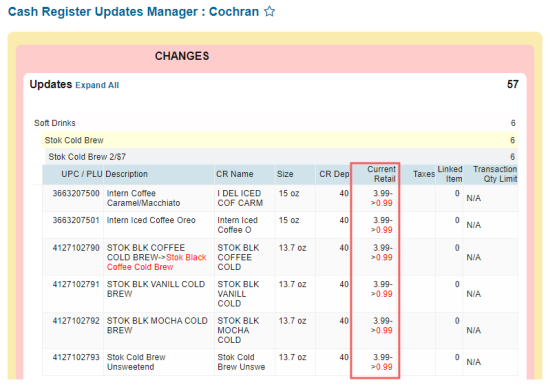Click the Expand All link

pos(97,85)
